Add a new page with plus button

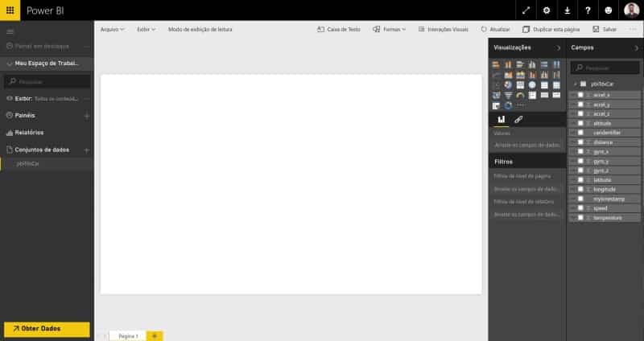[155, 336]
